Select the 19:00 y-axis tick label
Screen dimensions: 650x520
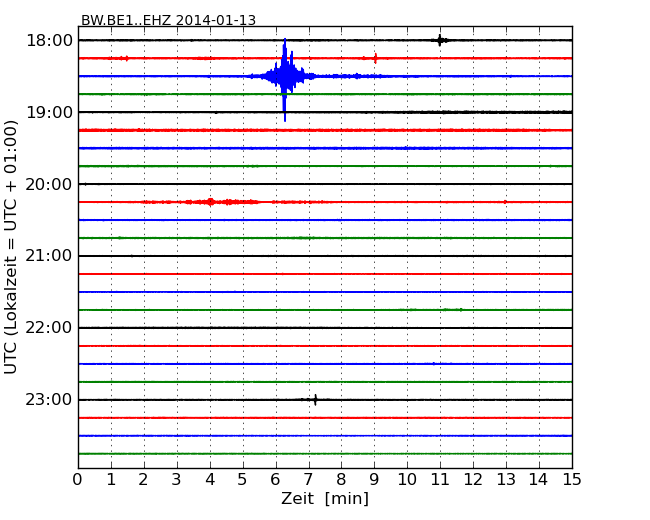tap(49, 112)
